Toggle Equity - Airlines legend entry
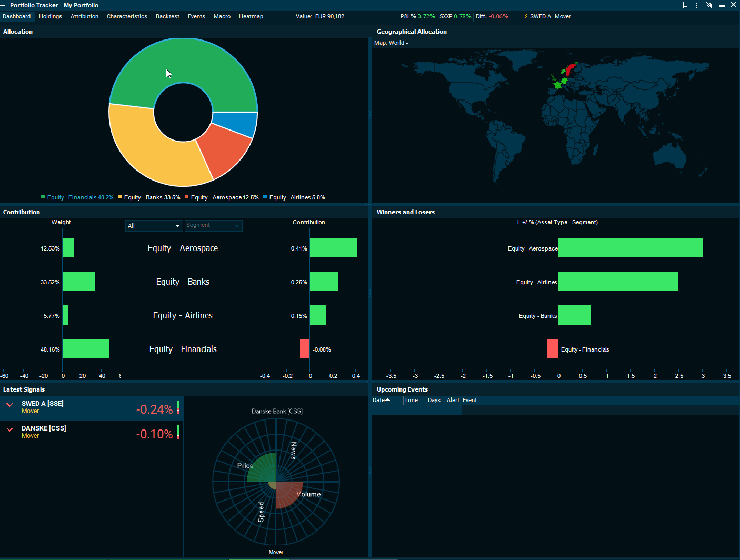This screenshot has height=560, width=740. (x=294, y=198)
